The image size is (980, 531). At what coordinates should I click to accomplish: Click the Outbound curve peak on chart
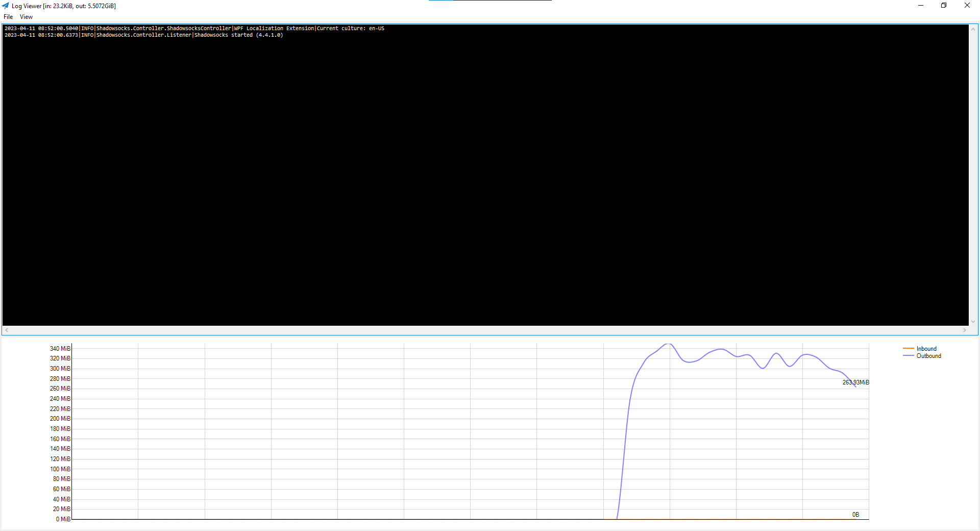tap(667, 345)
